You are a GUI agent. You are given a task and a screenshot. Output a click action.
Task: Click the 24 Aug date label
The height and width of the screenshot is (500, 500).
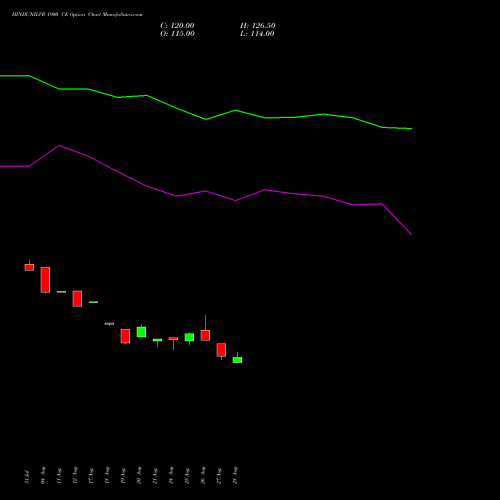coord(171,475)
